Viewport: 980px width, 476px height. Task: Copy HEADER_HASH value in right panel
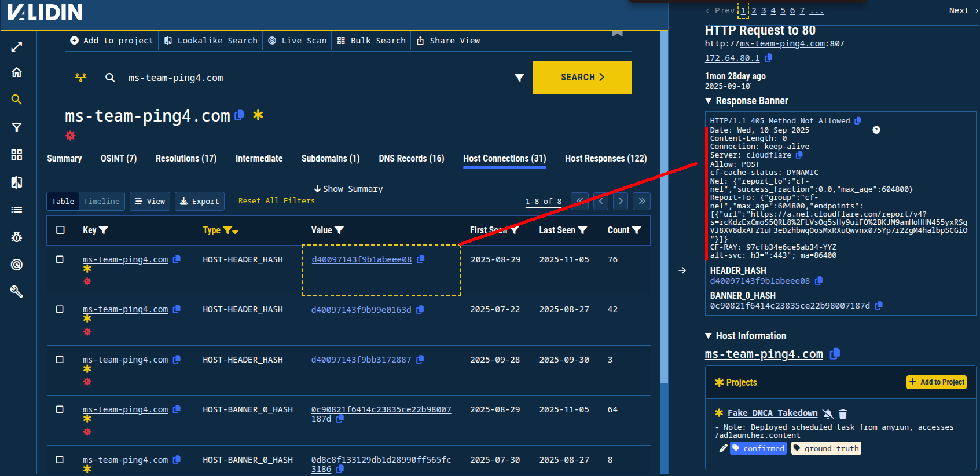[818, 281]
